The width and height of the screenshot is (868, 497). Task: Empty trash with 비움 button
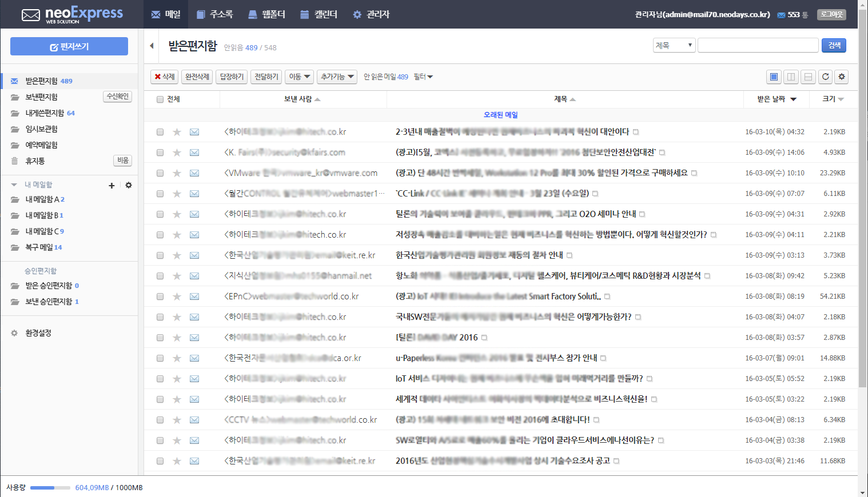123,161
